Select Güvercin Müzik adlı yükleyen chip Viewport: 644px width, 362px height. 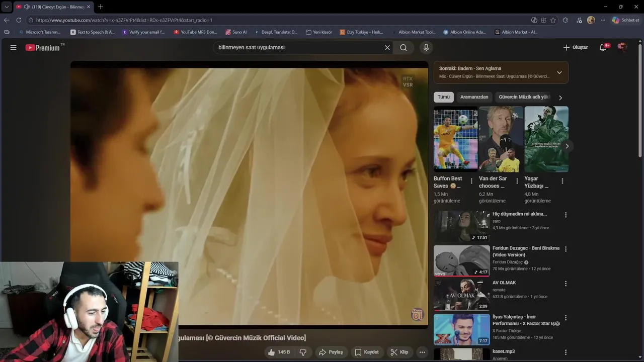(524, 97)
